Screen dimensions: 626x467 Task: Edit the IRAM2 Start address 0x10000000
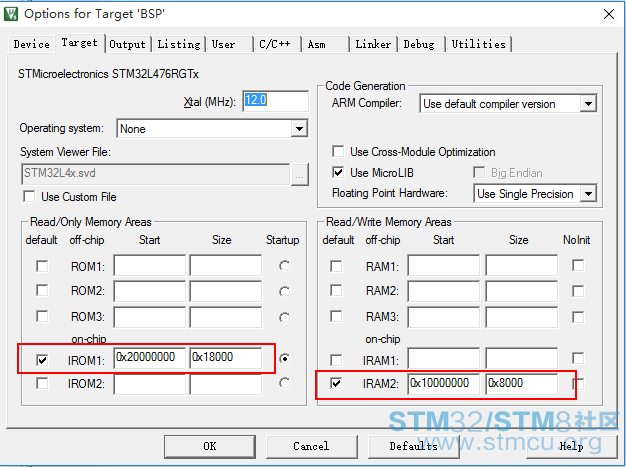pyautogui.click(x=444, y=384)
